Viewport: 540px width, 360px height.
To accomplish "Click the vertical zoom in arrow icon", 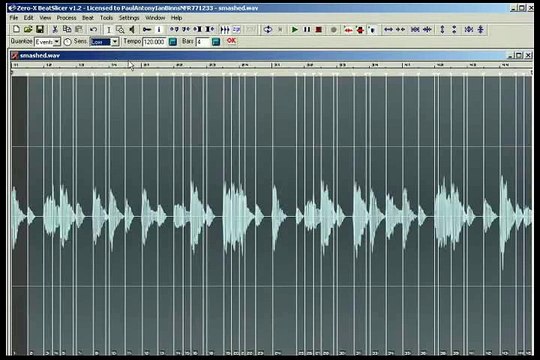I will click(x=443, y=30).
